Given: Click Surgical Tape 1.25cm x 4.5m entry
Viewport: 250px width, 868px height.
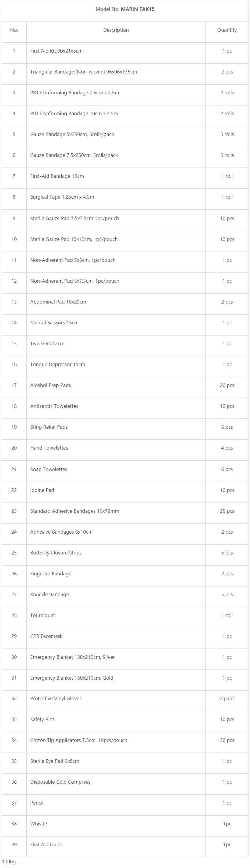Looking at the screenshot, I should [x=62, y=197].
